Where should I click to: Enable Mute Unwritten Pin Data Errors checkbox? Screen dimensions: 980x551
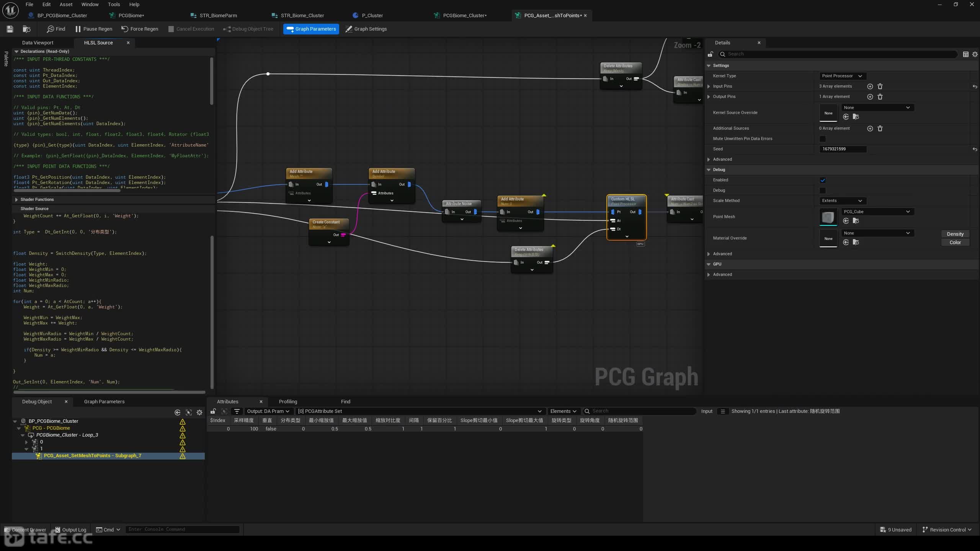coord(822,139)
